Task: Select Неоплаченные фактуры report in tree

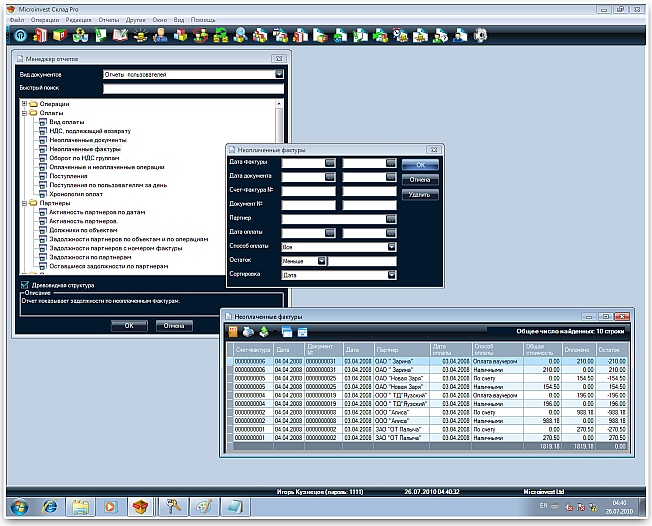Action: point(85,149)
